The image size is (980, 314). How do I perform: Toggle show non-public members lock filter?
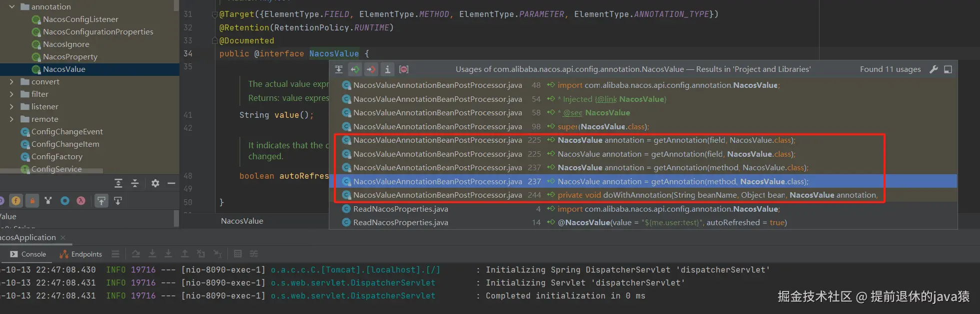tap(32, 201)
